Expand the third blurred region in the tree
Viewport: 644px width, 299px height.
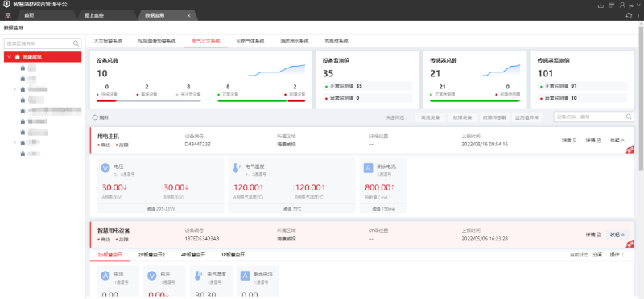(14, 89)
